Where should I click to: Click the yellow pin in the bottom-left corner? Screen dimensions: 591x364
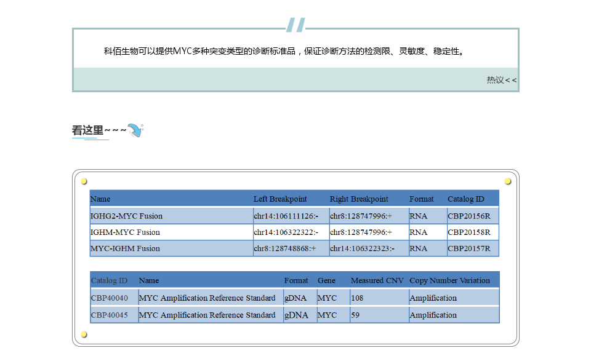(84, 334)
